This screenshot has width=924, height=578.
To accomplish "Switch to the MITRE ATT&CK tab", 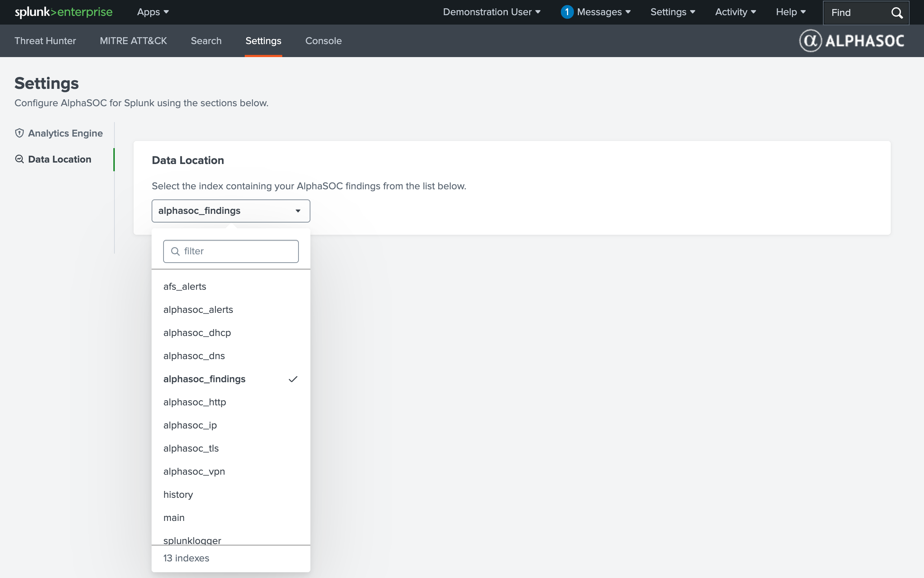I will (133, 41).
